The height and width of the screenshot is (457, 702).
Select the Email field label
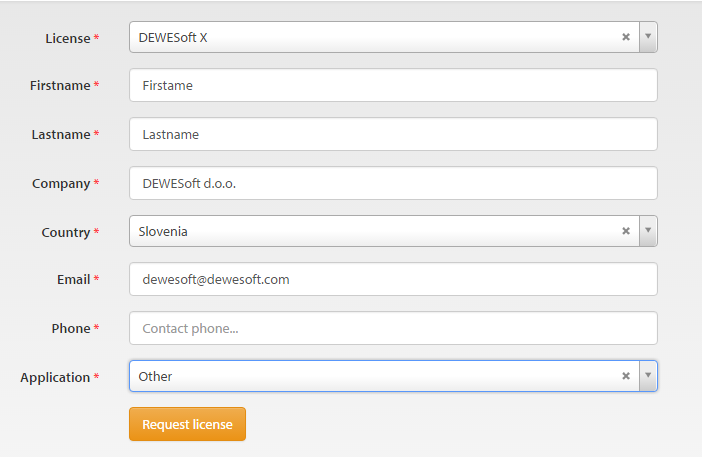tap(73, 280)
